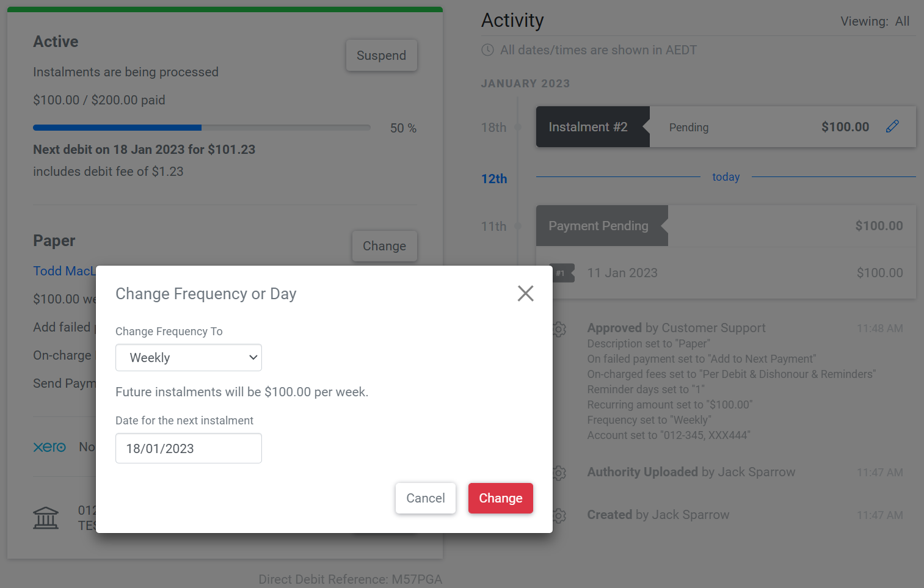Open the Todd Mac customer link
Screen dimensions: 924x588
(x=64, y=271)
